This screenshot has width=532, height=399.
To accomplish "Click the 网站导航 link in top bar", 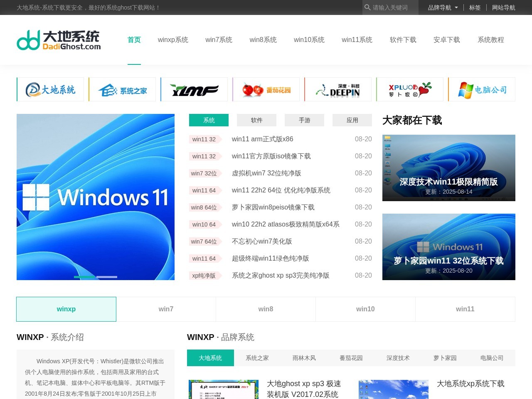I will [x=503, y=7].
